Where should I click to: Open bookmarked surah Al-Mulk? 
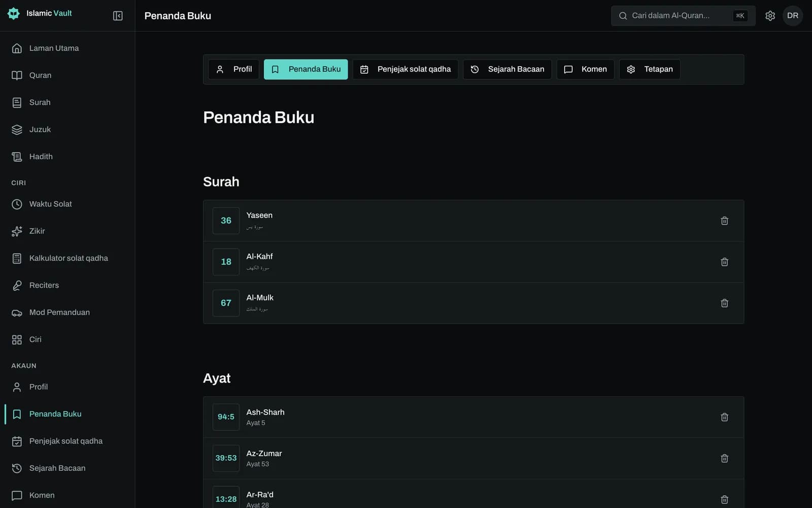pos(473,303)
